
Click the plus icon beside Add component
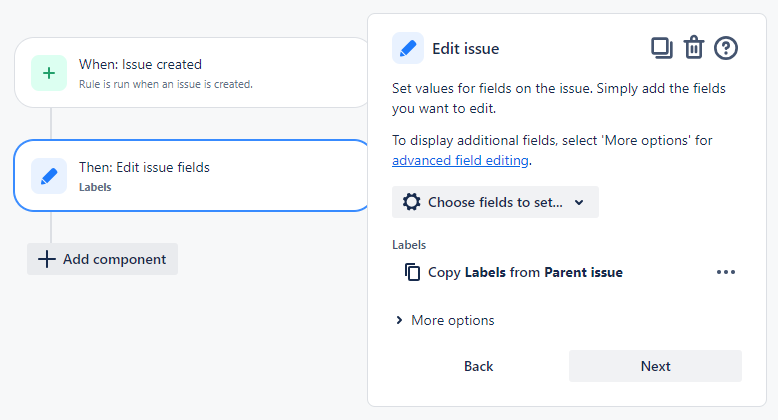46,259
